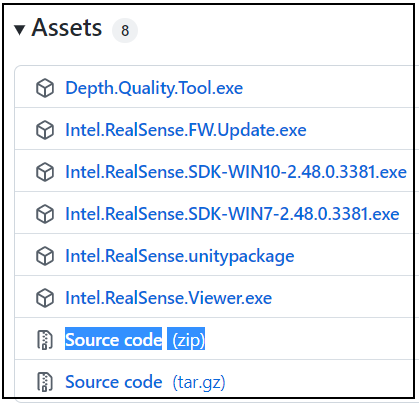Click the package icon beside Intel.RealSense.Viewer.exe
This screenshot has height=403, width=419.
(x=45, y=298)
